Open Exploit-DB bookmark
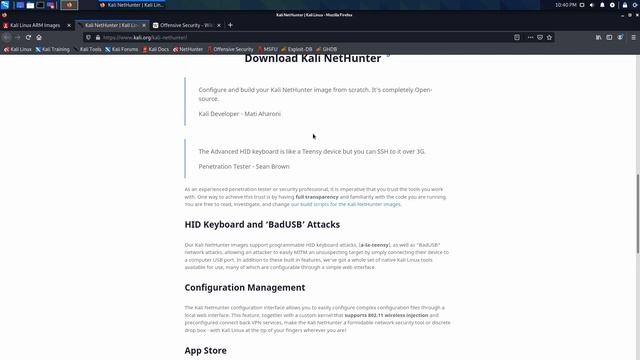 click(297, 49)
